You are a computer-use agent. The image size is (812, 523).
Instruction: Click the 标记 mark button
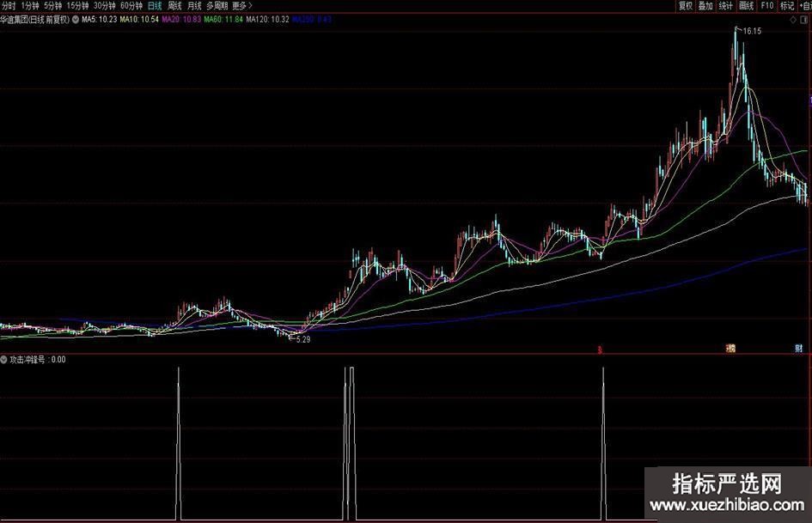coord(787,6)
